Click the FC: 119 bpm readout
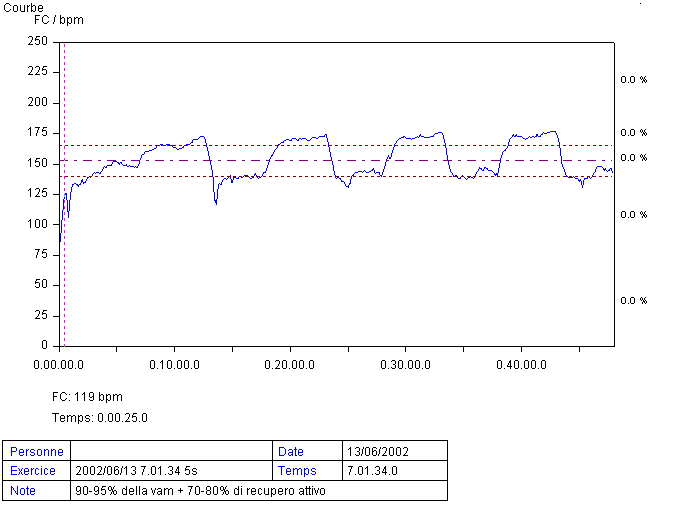 pos(87,397)
